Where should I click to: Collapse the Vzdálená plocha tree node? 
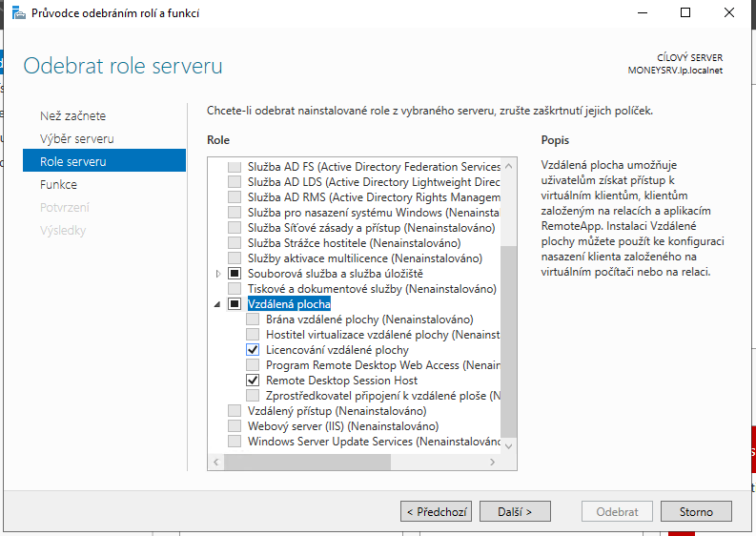tap(218, 304)
